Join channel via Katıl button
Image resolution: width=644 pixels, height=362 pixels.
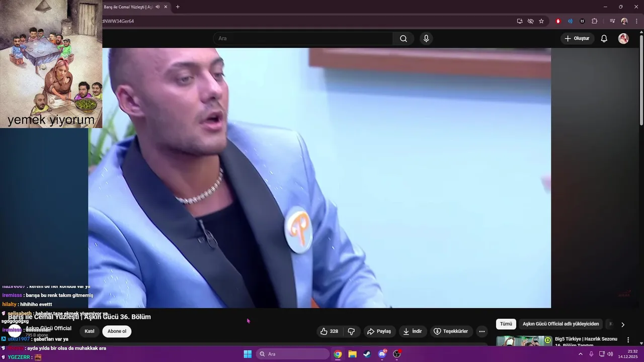(90, 331)
